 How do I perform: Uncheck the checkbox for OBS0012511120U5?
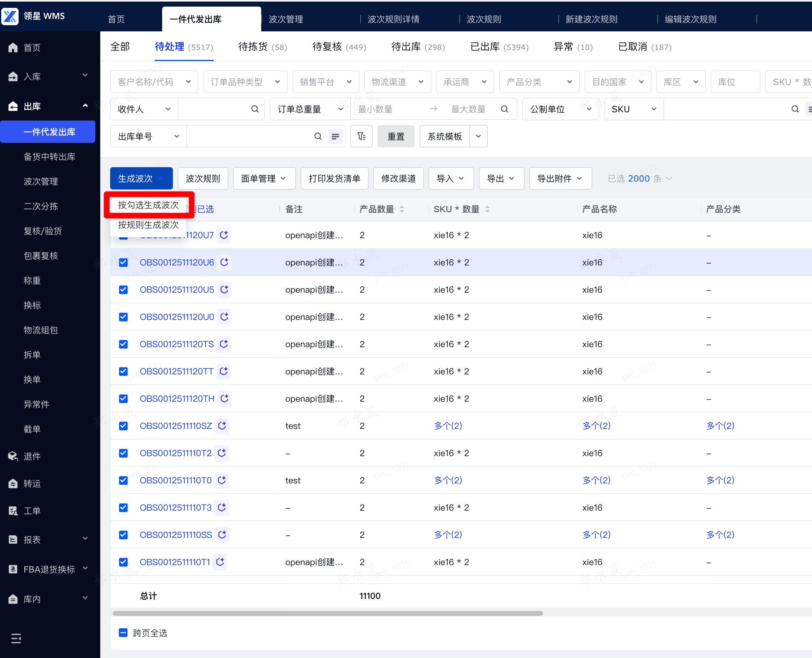[123, 289]
